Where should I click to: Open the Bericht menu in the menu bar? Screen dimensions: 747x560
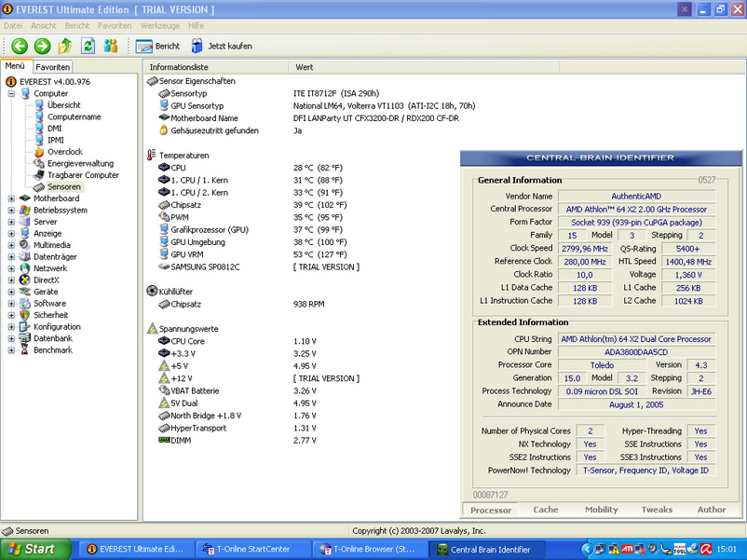(x=77, y=26)
